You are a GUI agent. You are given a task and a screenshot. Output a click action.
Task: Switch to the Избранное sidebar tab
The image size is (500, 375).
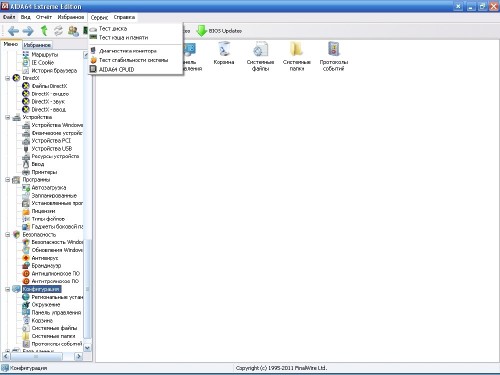coord(37,45)
